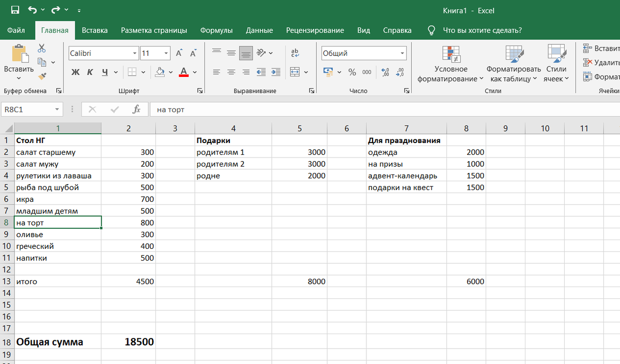Viewport: 620px width, 364px height.
Task: Apply percent style with % icon
Action: click(x=352, y=72)
